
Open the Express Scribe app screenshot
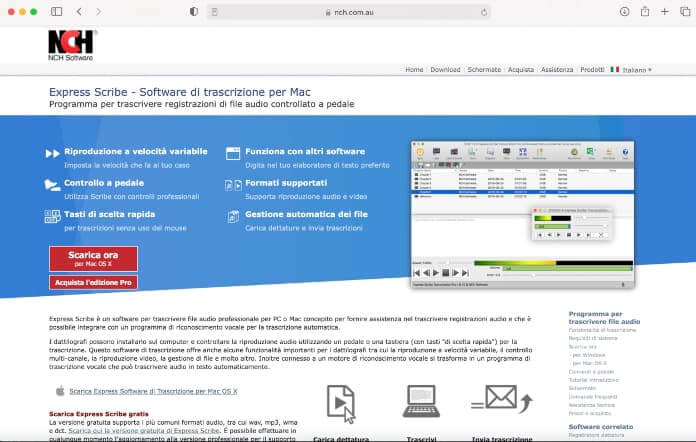tap(522, 215)
